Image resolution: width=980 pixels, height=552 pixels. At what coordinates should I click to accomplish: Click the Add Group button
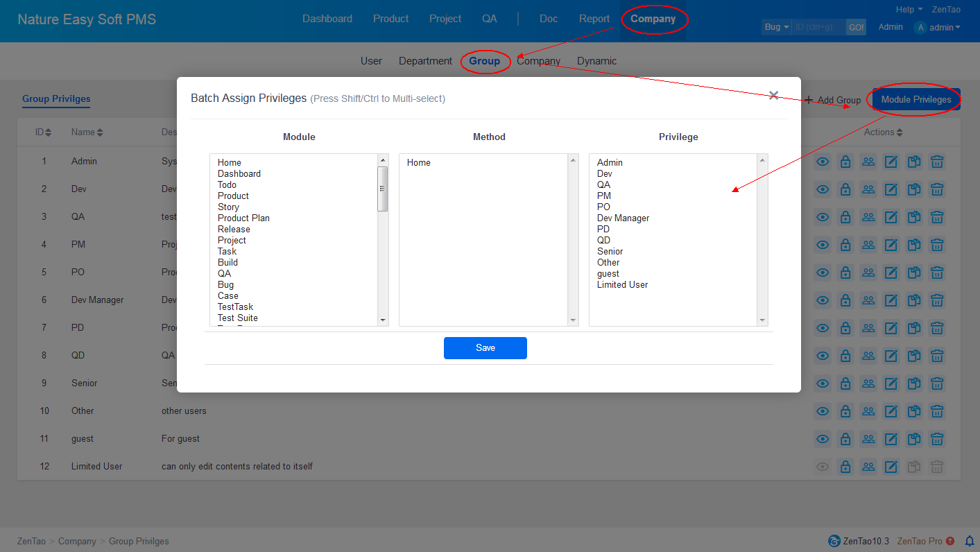click(x=833, y=100)
